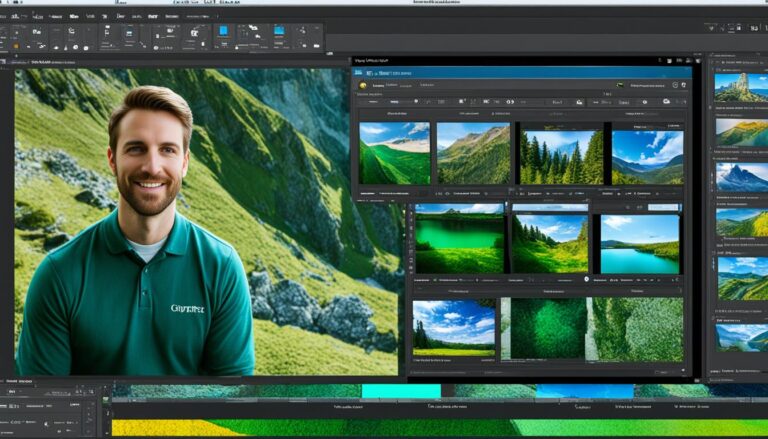Adjust the slider knob in media browser toolbar

(x=416, y=101)
